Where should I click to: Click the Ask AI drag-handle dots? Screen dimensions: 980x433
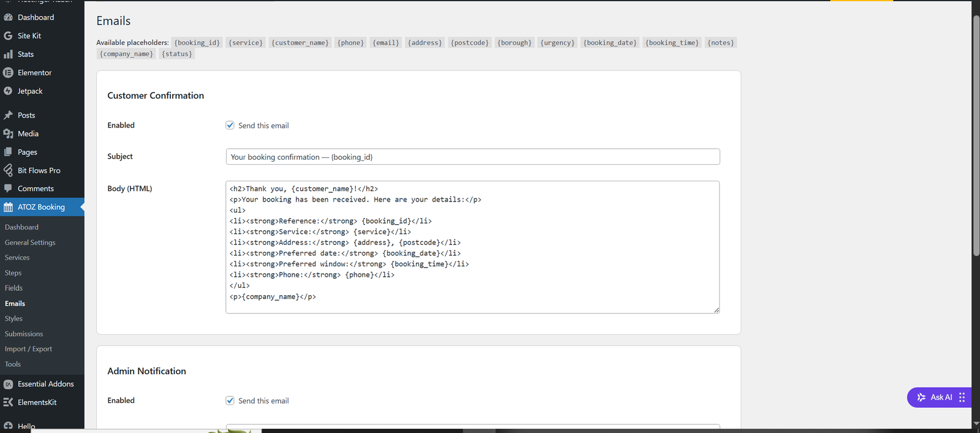(x=962, y=397)
